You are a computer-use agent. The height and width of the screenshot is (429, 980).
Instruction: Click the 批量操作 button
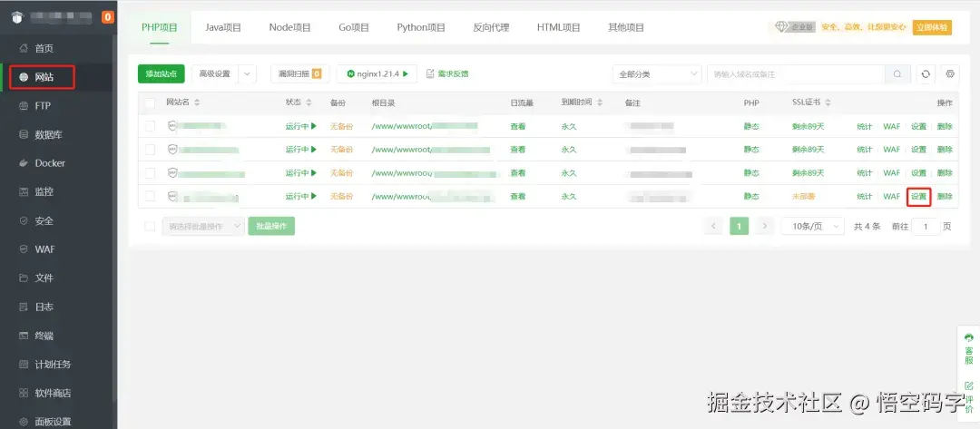click(271, 226)
